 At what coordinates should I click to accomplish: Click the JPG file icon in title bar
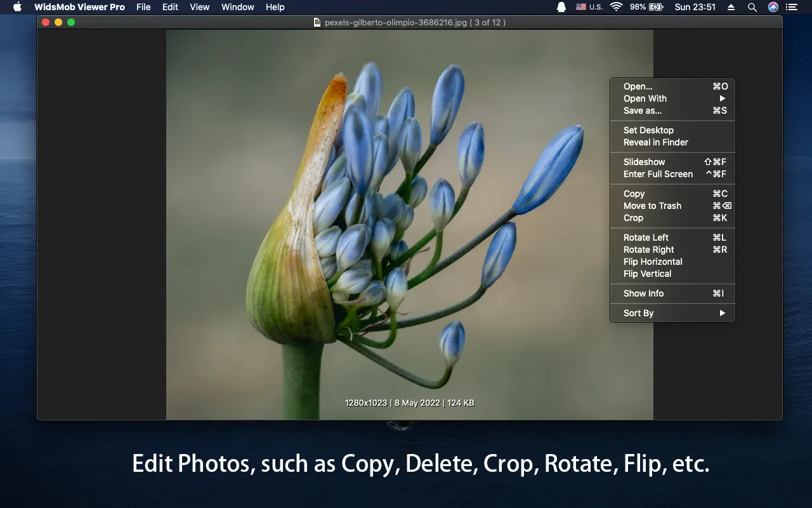317,22
